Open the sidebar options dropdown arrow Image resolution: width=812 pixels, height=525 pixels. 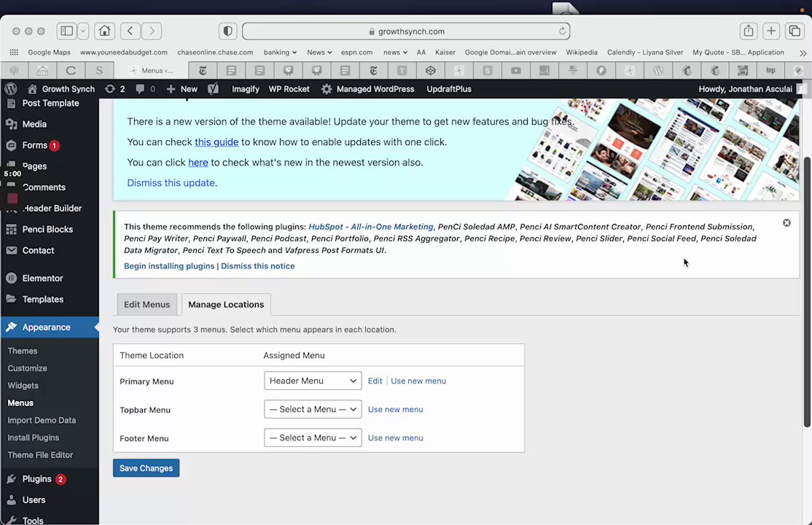tap(83, 31)
